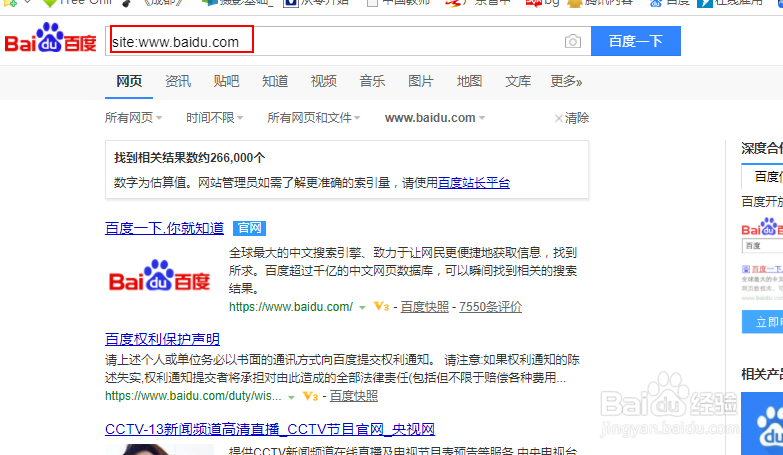The width and height of the screenshot is (783, 455).
Task: Go to the 知道 tab
Action: tap(275, 81)
